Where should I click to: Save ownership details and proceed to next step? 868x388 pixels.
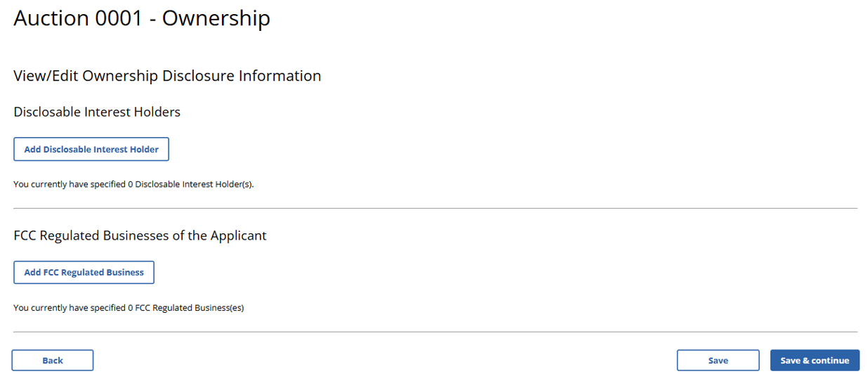[x=815, y=360]
